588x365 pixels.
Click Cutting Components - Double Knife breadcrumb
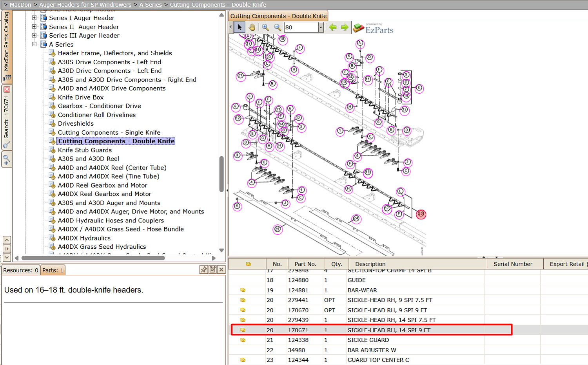[218, 5]
